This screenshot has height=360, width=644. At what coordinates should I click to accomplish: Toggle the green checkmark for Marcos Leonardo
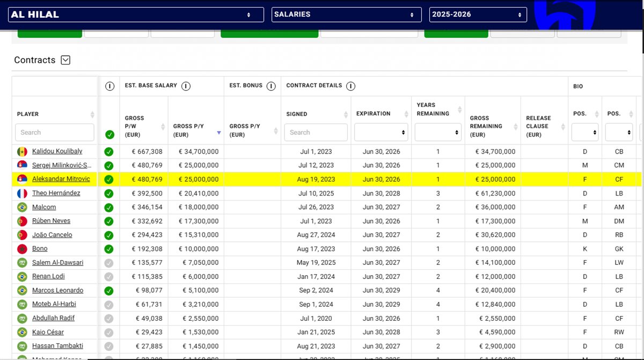[x=109, y=291]
